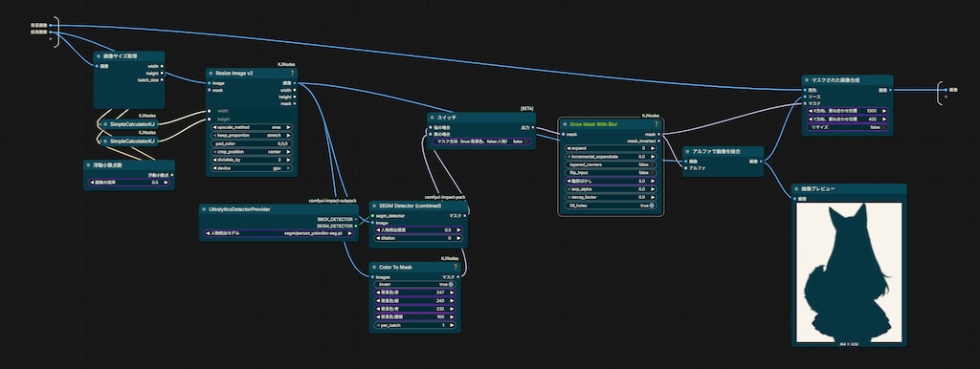The width and height of the screenshot is (980, 369).
Task: Open help for Color To Mask node
Action: [x=456, y=268]
